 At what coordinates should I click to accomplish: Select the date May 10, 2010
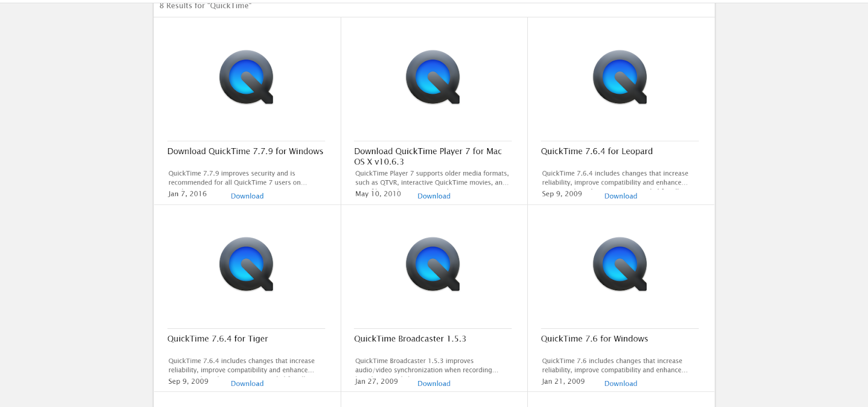pos(378,194)
